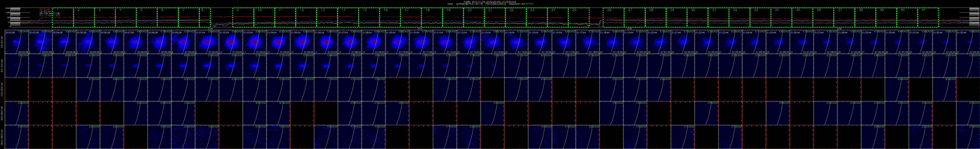Select time interval 9 on the lightcurve

(x=243, y=17)
